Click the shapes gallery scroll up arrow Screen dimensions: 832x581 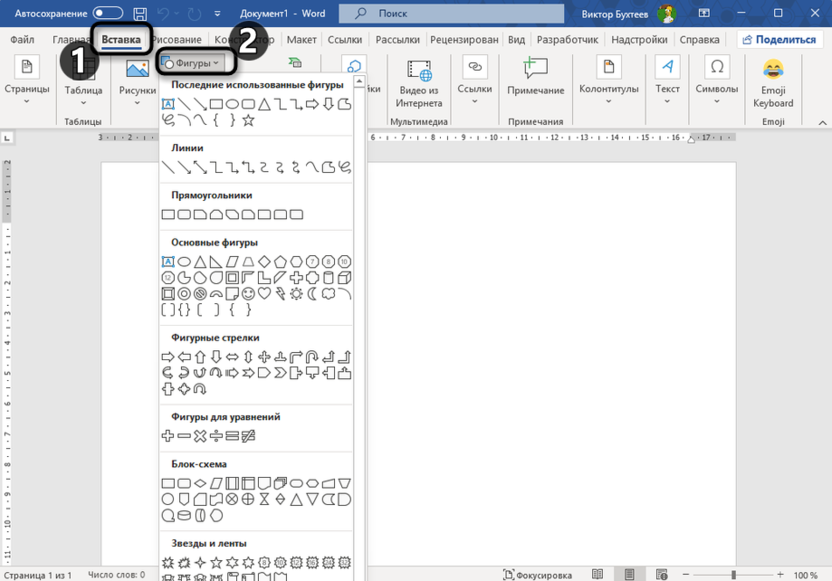tap(359, 81)
